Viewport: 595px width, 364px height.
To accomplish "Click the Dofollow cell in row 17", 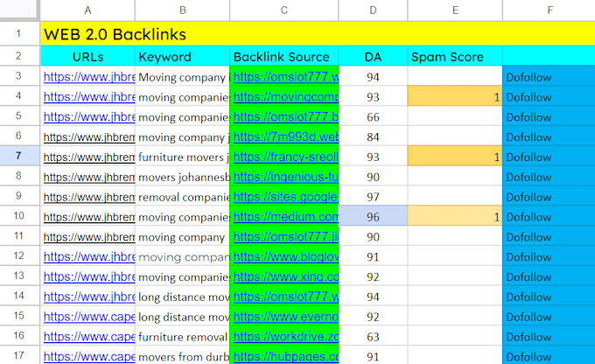I will tap(549, 356).
